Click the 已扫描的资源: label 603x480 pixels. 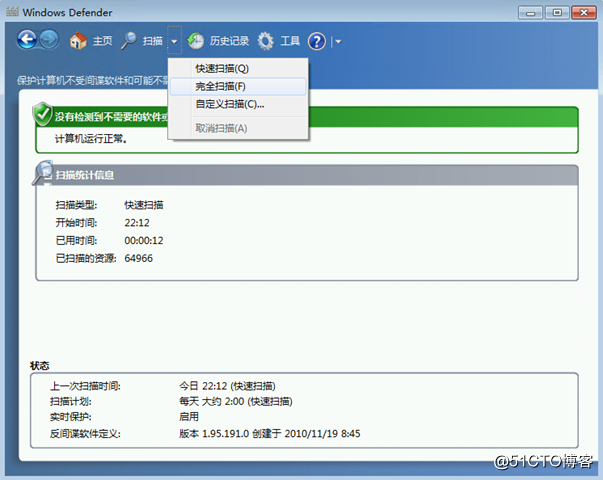(x=86, y=258)
